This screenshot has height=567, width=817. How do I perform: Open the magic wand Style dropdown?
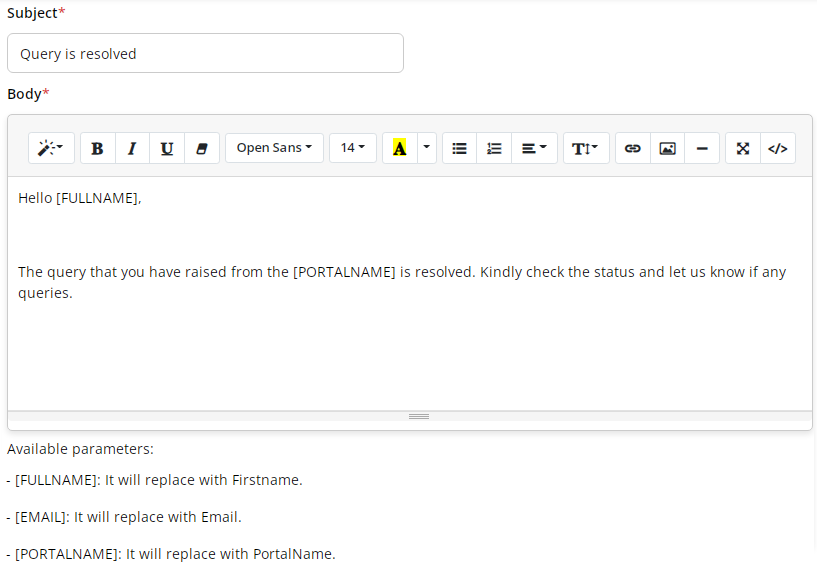[51, 148]
